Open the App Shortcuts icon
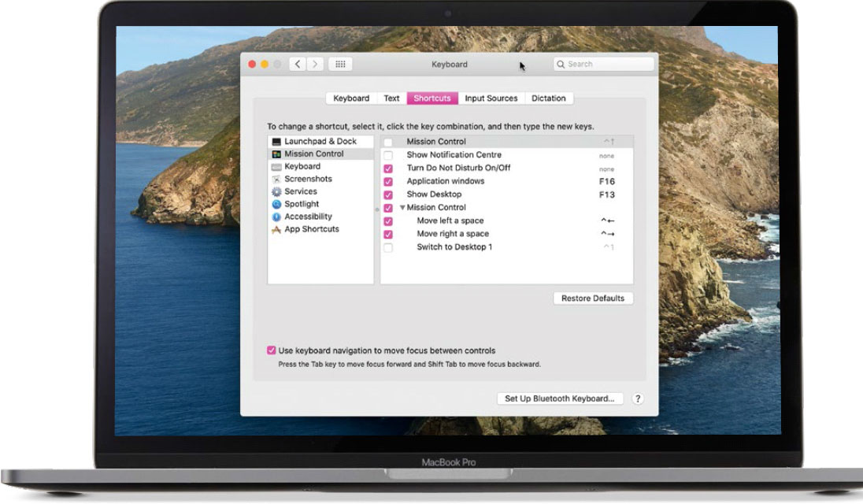 (x=276, y=229)
